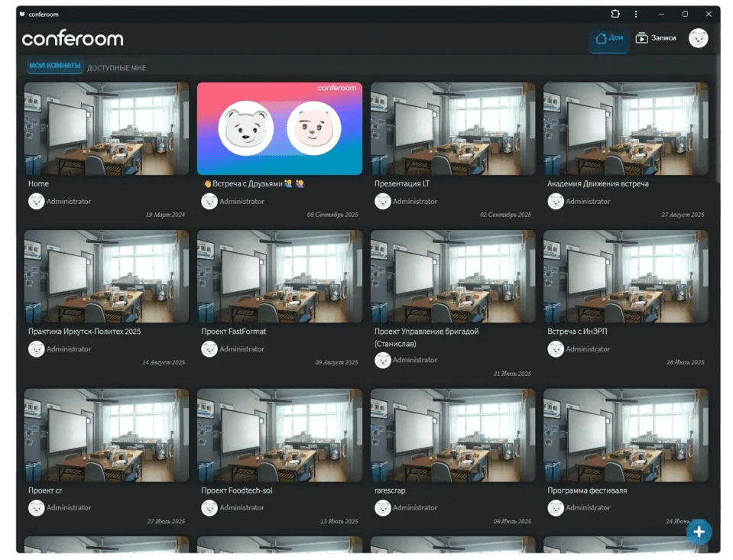Click the Практика Иркутск-Политех 2025 title
This screenshot has height=560, width=733.
click(x=84, y=332)
